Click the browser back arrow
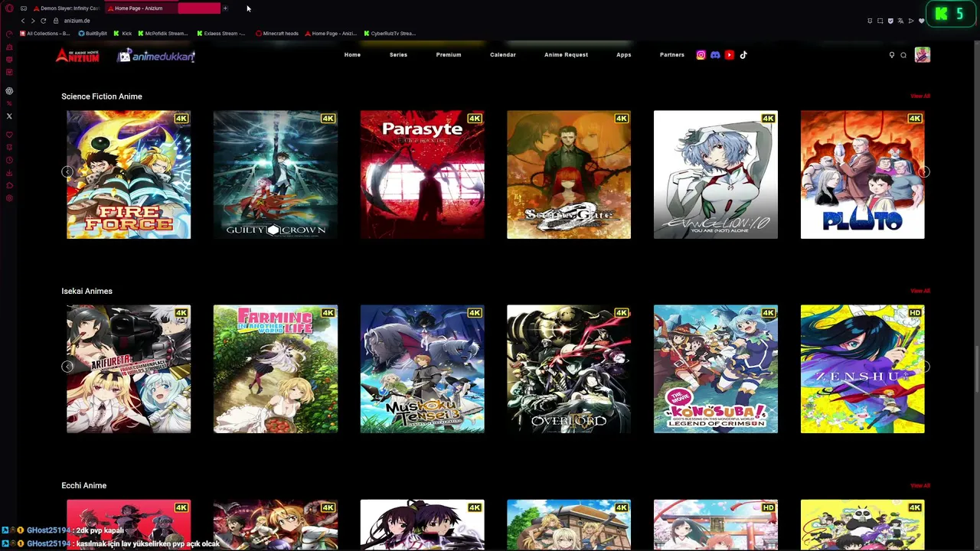 click(x=22, y=21)
